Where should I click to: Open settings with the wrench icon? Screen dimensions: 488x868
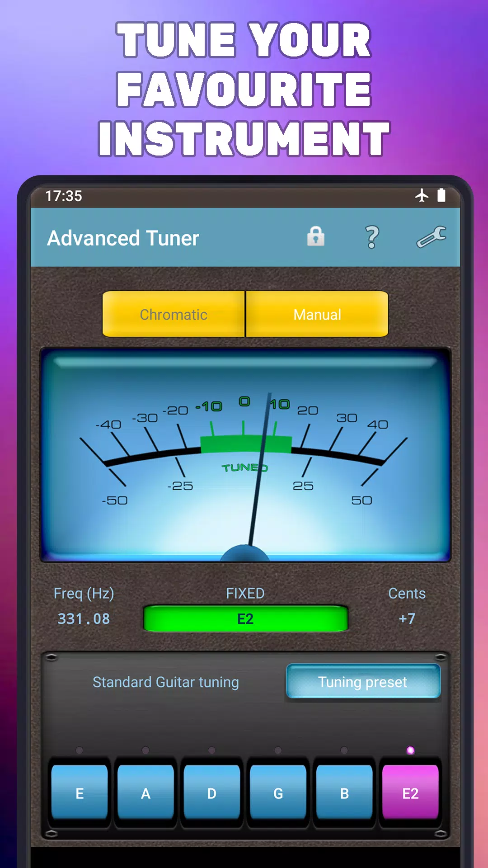tap(432, 237)
